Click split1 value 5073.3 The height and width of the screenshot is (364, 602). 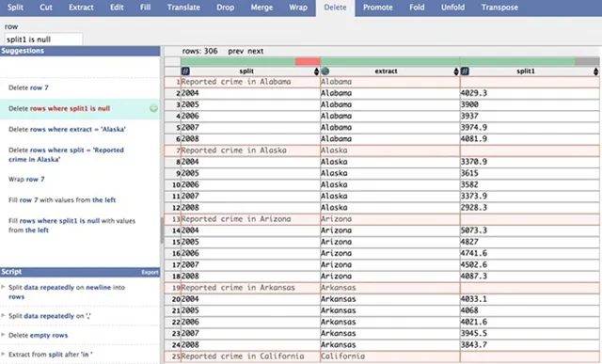[x=530, y=230]
